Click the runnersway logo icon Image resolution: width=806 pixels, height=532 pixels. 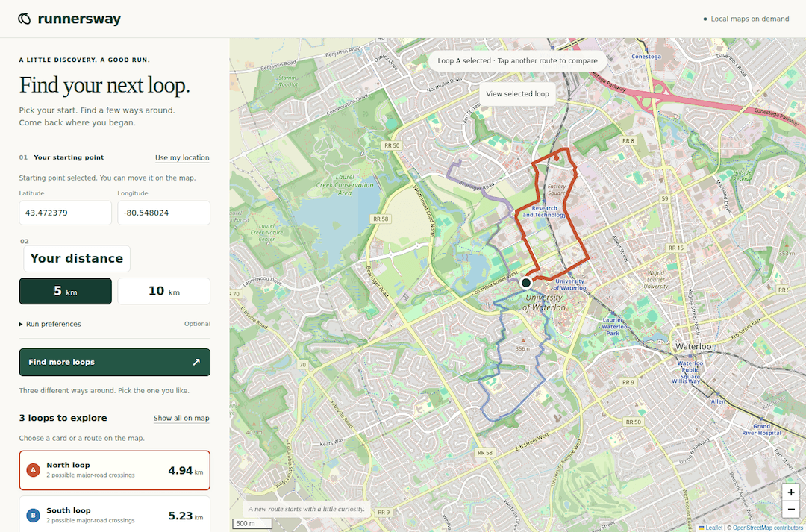24,19
